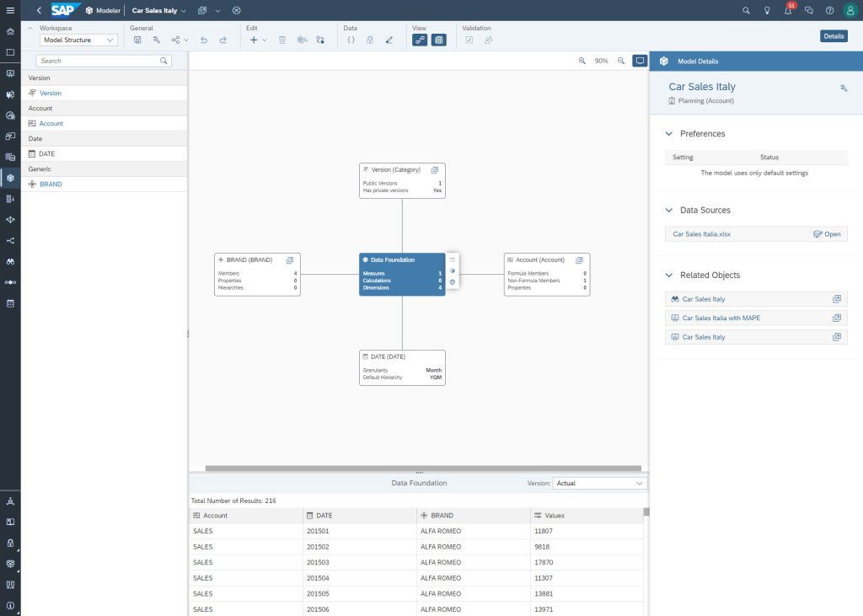Screen dimensions: 863x616
Task: Open the Version Actual dropdown
Action: click(600, 484)
